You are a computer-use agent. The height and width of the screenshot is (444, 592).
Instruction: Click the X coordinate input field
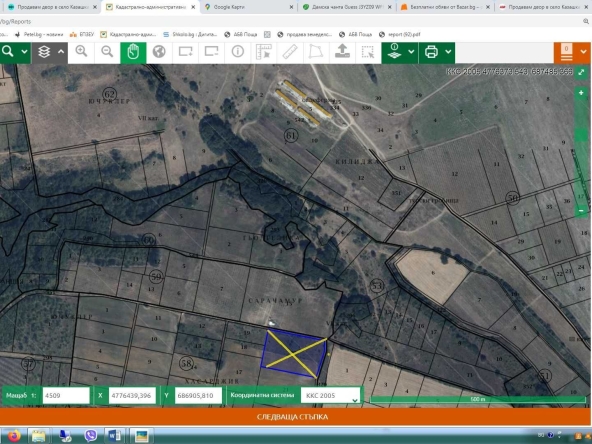coord(132,395)
